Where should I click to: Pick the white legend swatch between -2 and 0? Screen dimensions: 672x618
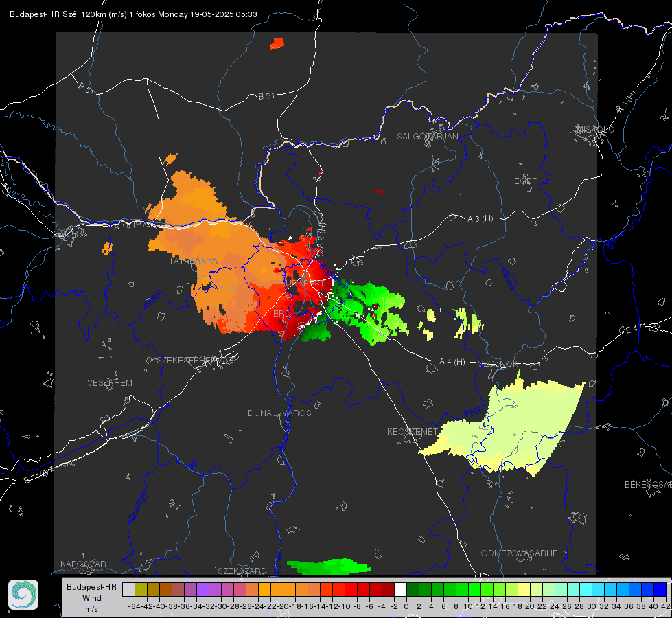tap(400, 589)
